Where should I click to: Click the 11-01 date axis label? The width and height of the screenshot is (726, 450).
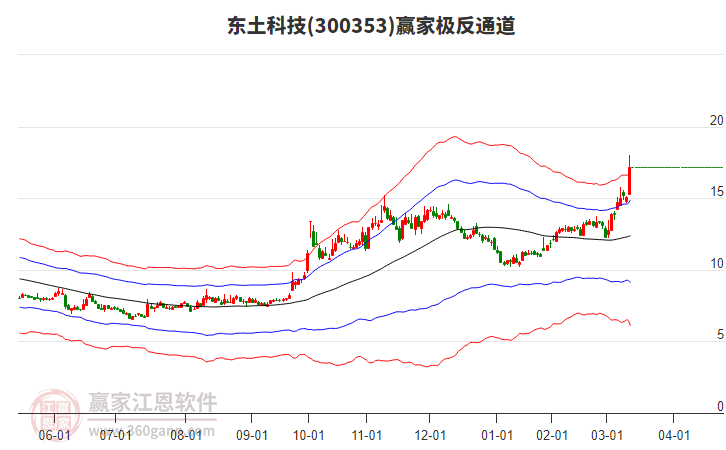[x=367, y=436]
